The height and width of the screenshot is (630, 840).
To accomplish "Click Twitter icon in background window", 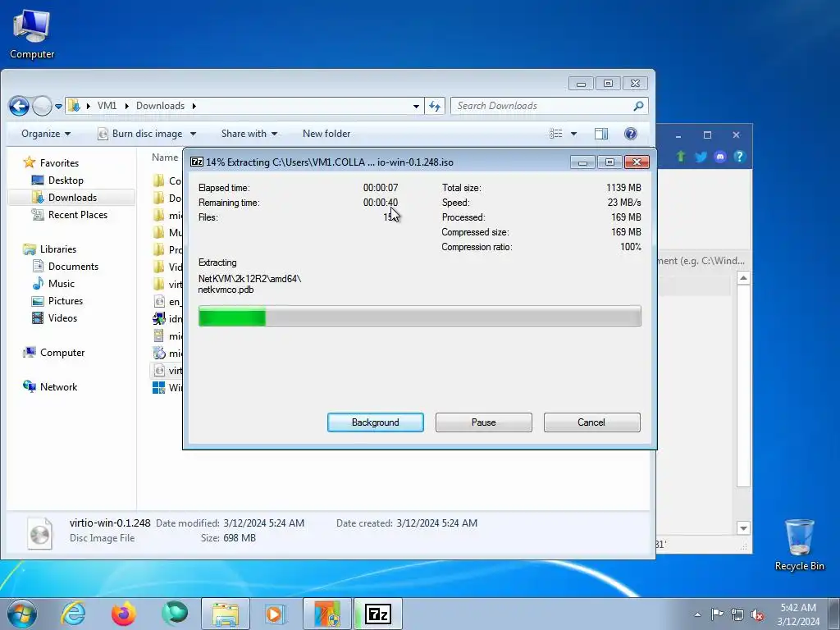I will click(701, 157).
